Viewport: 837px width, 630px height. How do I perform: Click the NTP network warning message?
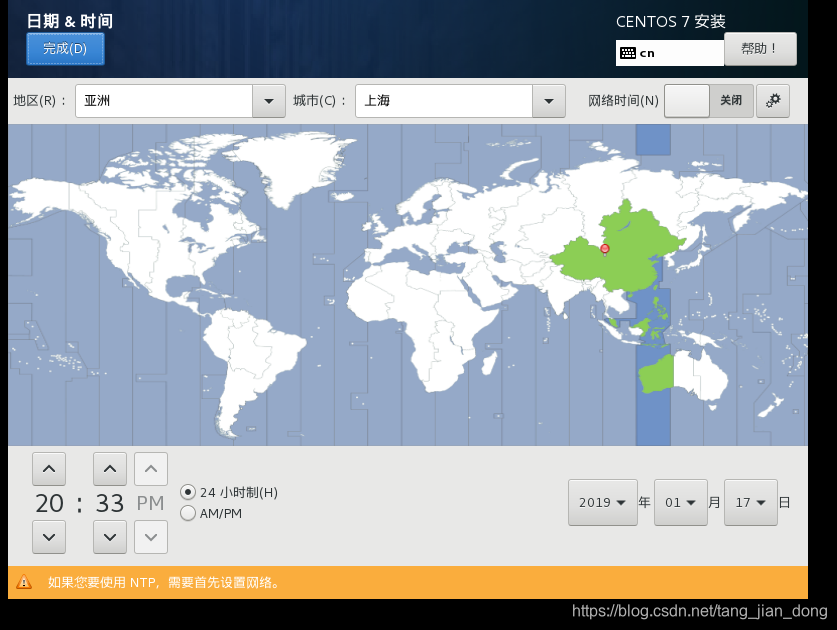tap(164, 582)
